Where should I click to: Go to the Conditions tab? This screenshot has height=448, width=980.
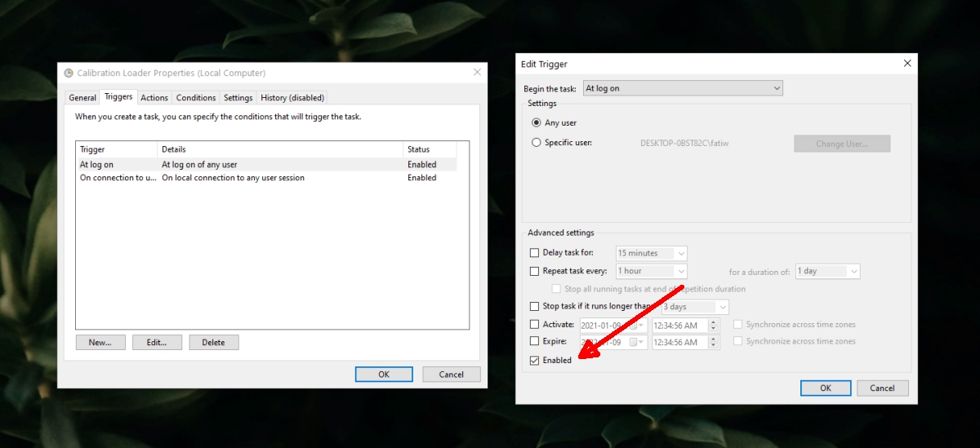(196, 97)
